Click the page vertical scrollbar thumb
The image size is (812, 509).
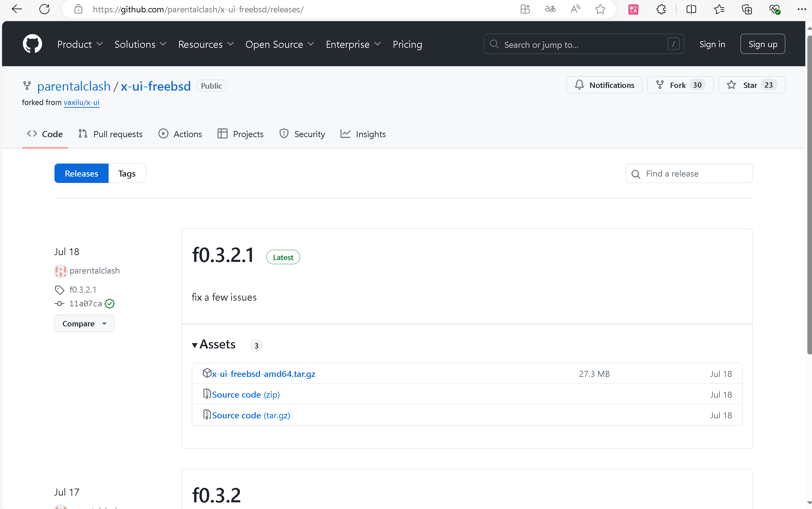point(809,195)
